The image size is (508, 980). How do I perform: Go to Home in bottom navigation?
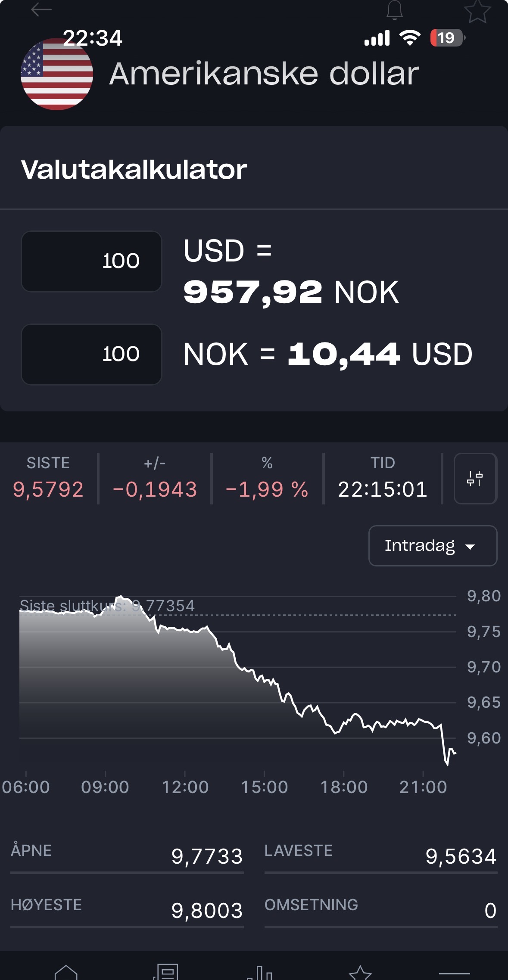click(x=66, y=972)
